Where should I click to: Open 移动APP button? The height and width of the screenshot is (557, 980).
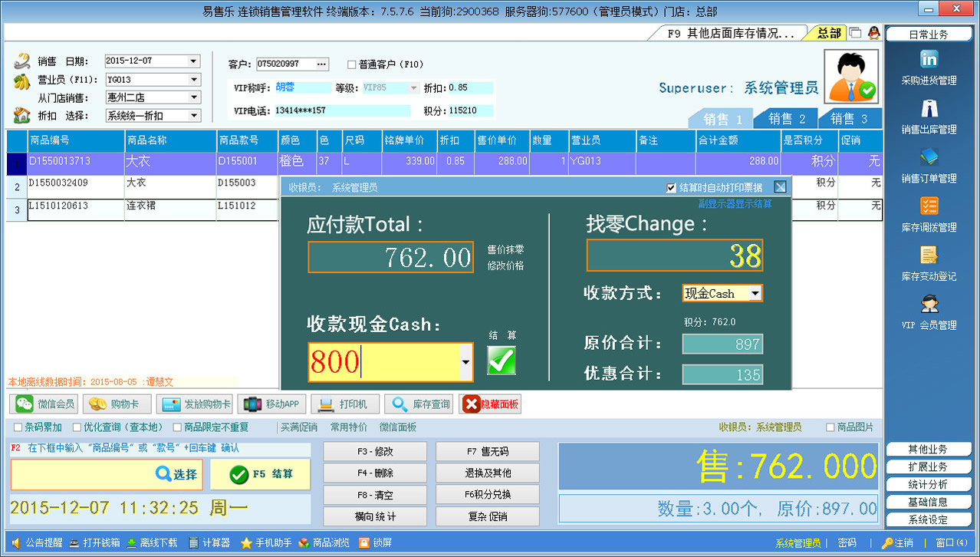[272, 404]
